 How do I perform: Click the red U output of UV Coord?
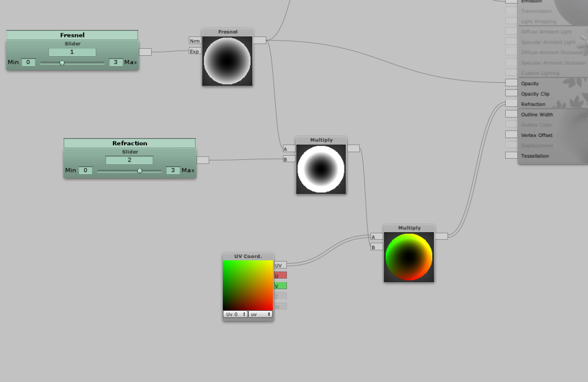[x=280, y=276]
